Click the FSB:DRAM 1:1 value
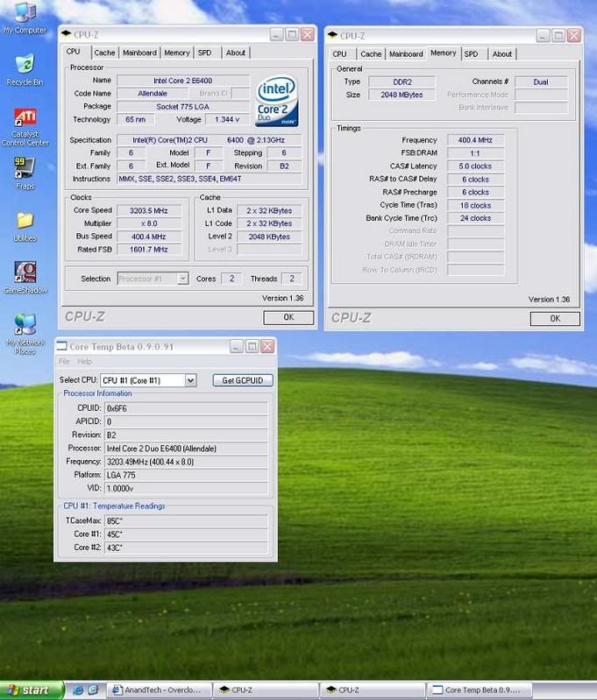Viewport: 597px width, 700px height. click(475, 153)
